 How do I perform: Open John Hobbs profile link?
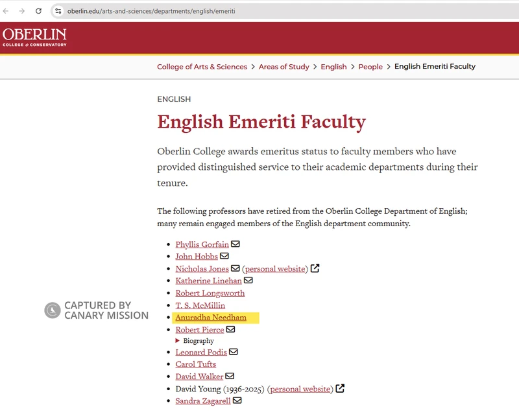(197, 256)
